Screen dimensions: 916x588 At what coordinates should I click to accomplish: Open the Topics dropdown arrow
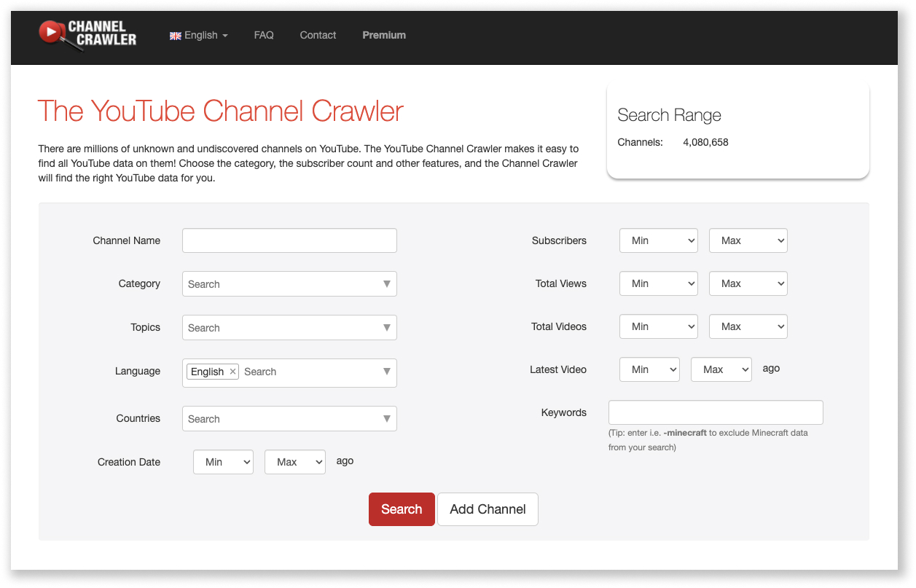(x=387, y=327)
